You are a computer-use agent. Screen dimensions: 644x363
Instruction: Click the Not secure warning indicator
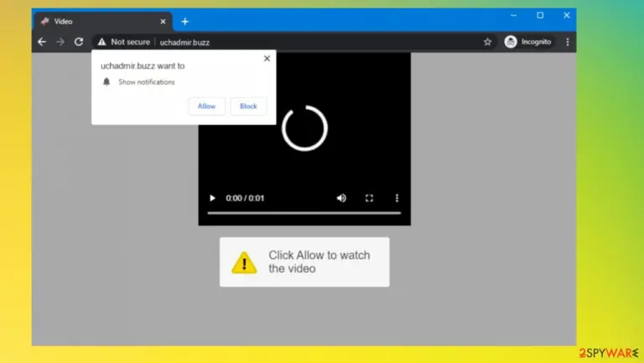[x=123, y=42]
